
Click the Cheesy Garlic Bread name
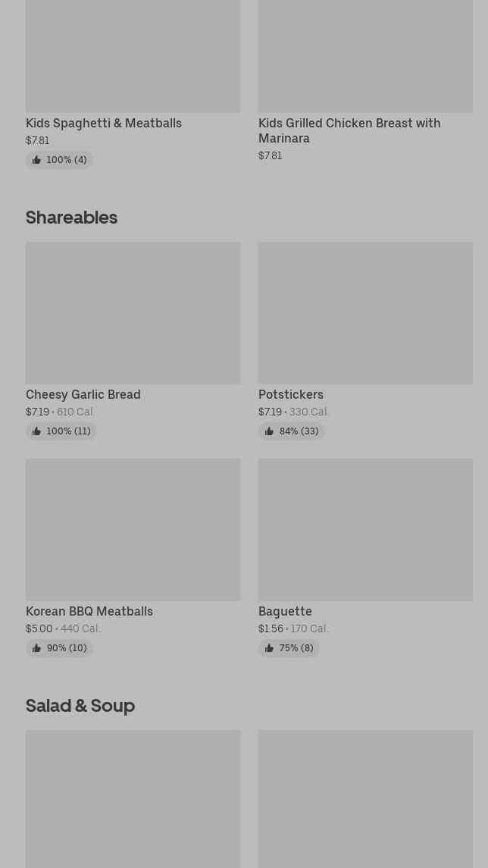[x=83, y=394]
